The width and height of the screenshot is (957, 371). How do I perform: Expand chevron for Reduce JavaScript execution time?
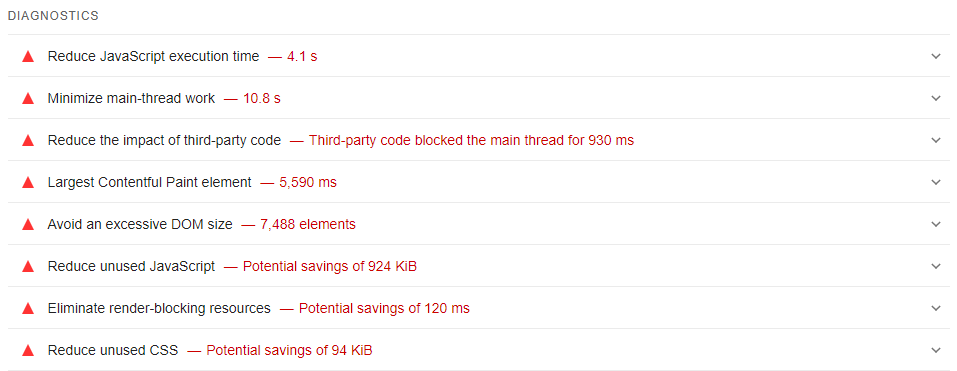(936, 56)
